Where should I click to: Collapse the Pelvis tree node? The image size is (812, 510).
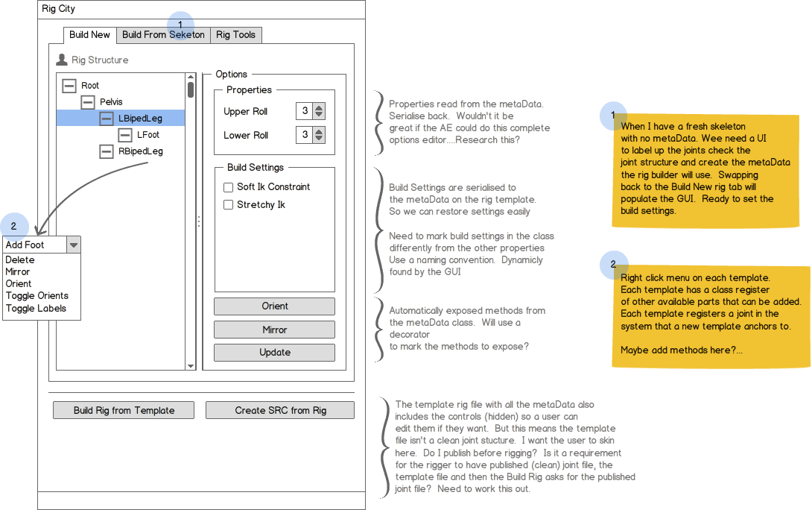click(87, 102)
